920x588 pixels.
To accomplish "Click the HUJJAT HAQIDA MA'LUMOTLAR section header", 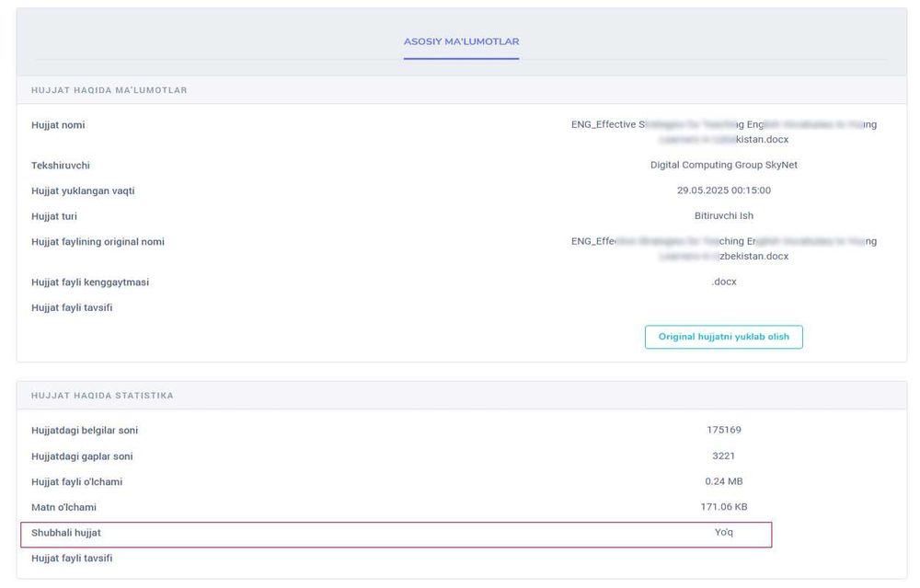I will [x=109, y=90].
